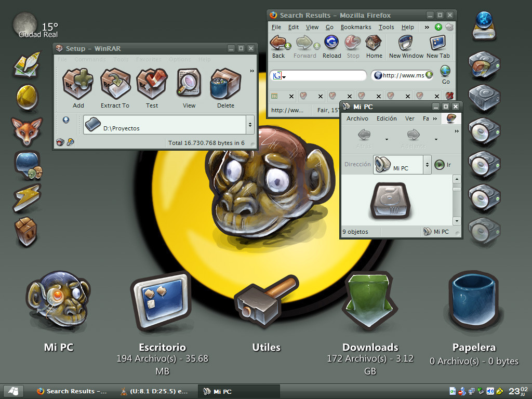
Task: Go to Home page in Firefox
Action: pos(374,43)
